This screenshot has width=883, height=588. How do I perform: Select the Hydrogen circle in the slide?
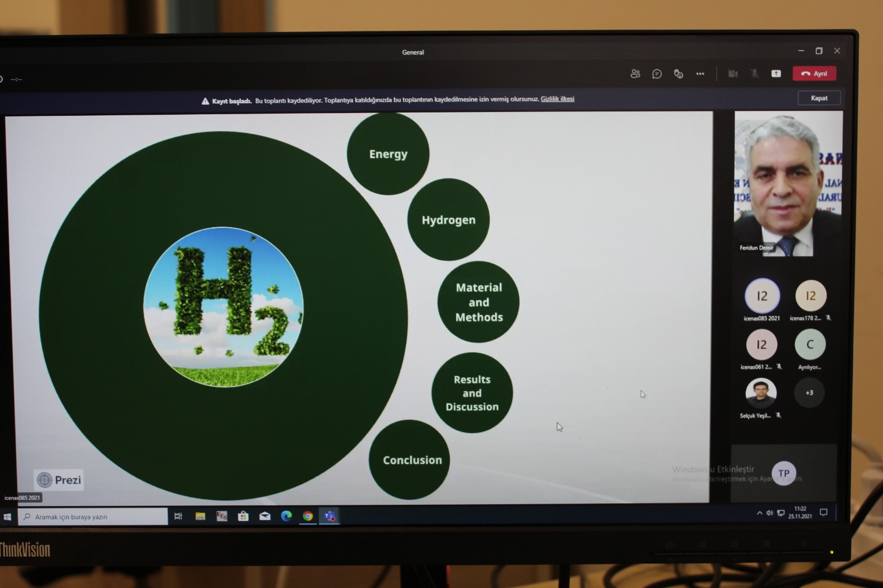point(448,220)
